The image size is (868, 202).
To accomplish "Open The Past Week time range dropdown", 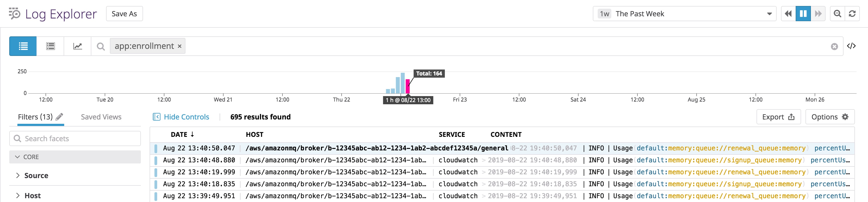I will 684,14.
